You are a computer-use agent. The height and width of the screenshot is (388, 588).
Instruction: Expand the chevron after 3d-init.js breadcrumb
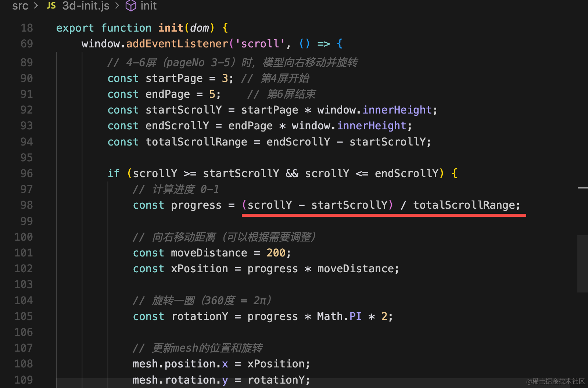[117, 6]
